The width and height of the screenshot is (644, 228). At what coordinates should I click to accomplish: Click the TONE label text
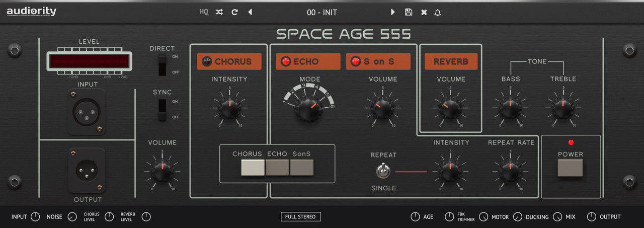coord(537,61)
